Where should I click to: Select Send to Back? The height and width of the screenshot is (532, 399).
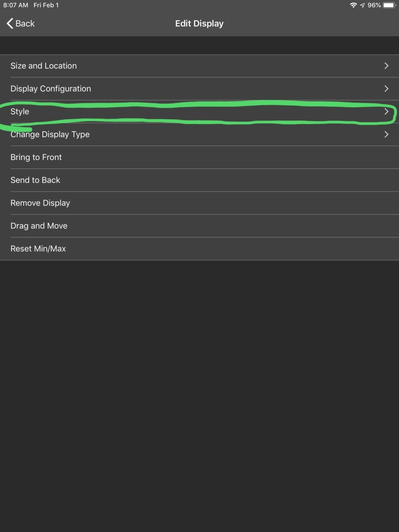[x=199, y=180]
